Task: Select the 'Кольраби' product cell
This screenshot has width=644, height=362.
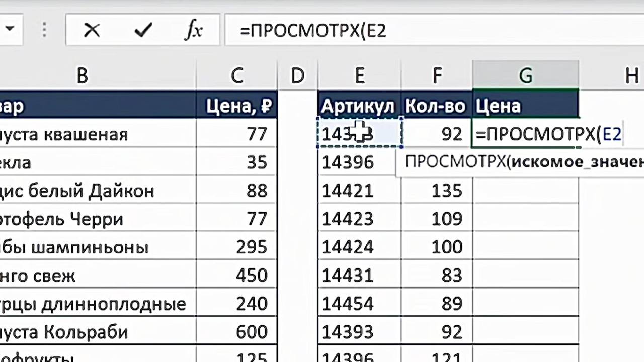Action: [98, 331]
